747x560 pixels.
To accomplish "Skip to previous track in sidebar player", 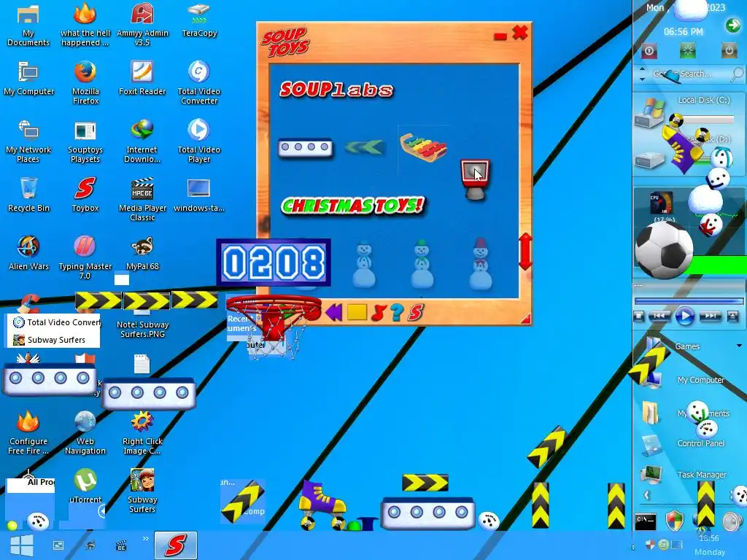I will [659, 316].
